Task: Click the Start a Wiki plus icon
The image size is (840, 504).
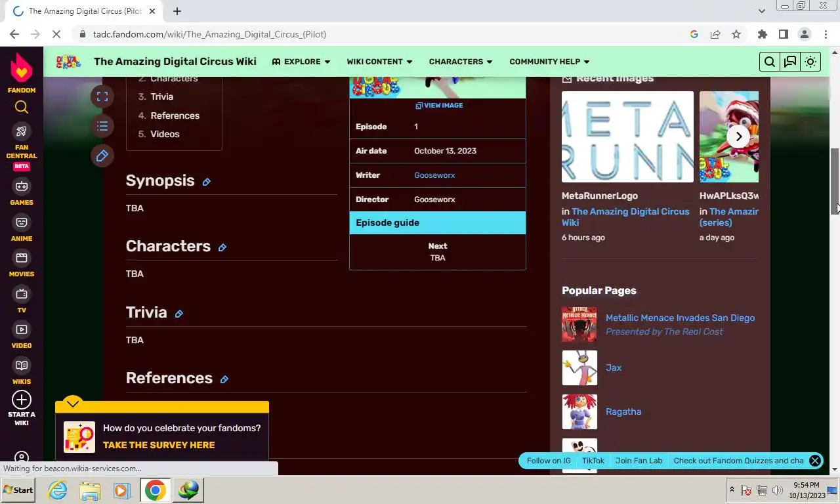Action: pyautogui.click(x=22, y=400)
